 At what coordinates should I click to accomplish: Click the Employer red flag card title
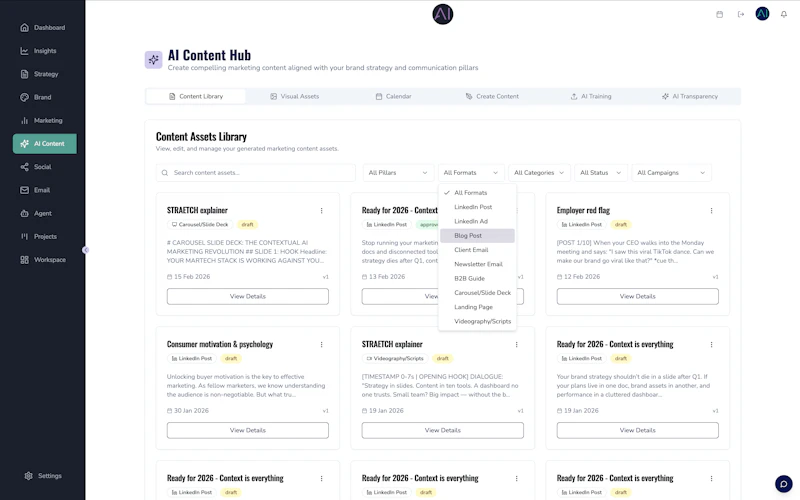tap(583, 210)
